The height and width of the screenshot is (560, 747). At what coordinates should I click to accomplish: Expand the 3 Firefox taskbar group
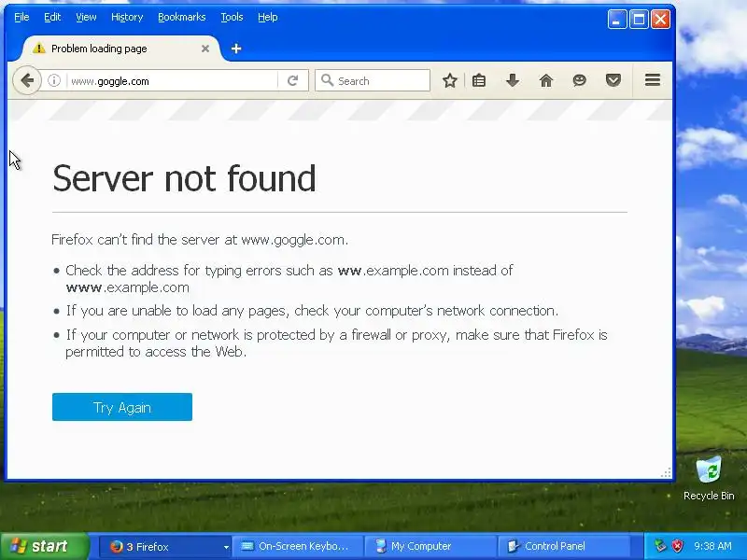(226, 547)
